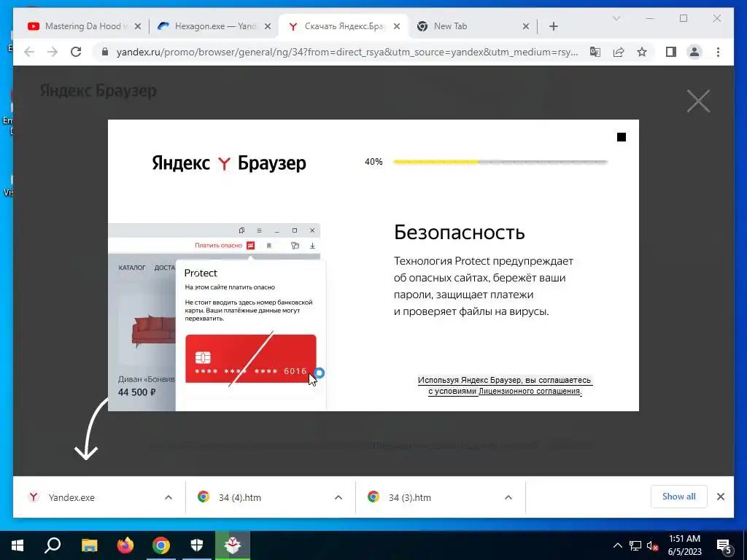Click the Chrome taskbar icon

pyautogui.click(x=161, y=545)
